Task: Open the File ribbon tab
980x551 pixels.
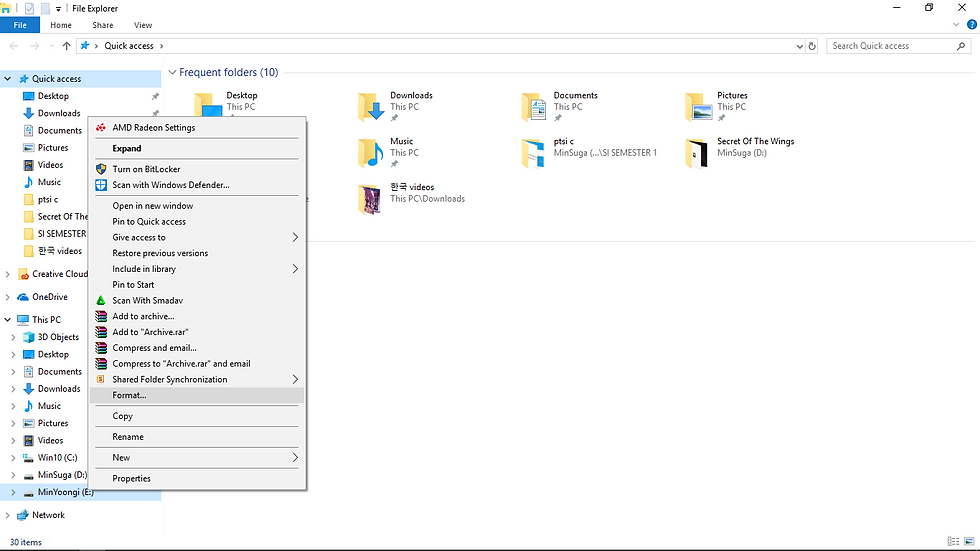Action: pyautogui.click(x=20, y=25)
